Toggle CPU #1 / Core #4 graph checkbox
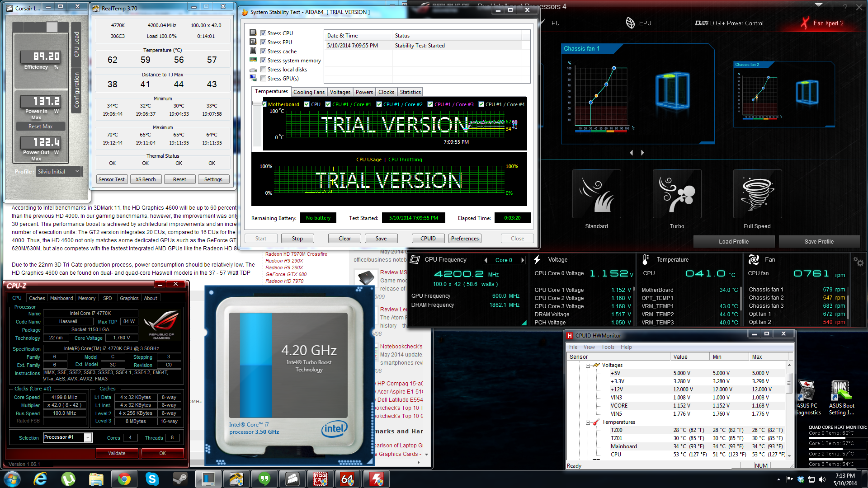The width and height of the screenshot is (868, 488). click(481, 104)
